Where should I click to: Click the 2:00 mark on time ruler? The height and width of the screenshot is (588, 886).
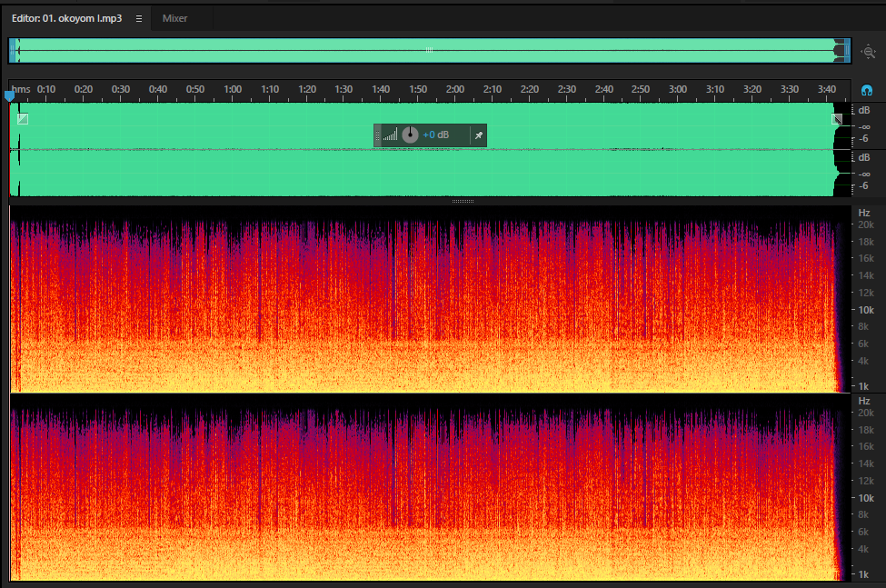click(455, 89)
